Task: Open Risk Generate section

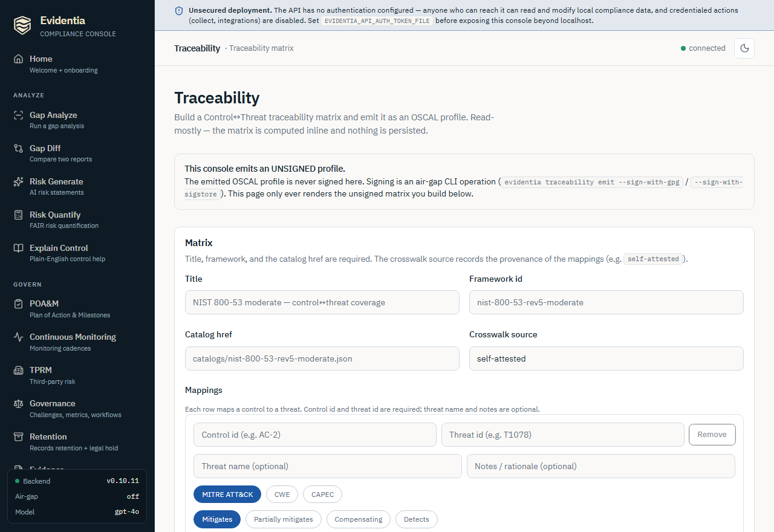Action: (x=77, y=186)
